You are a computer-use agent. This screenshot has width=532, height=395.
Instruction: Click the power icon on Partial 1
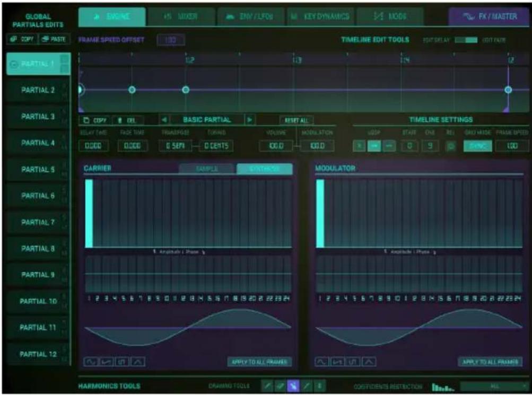pyautogui.click(x=14, y=64)
